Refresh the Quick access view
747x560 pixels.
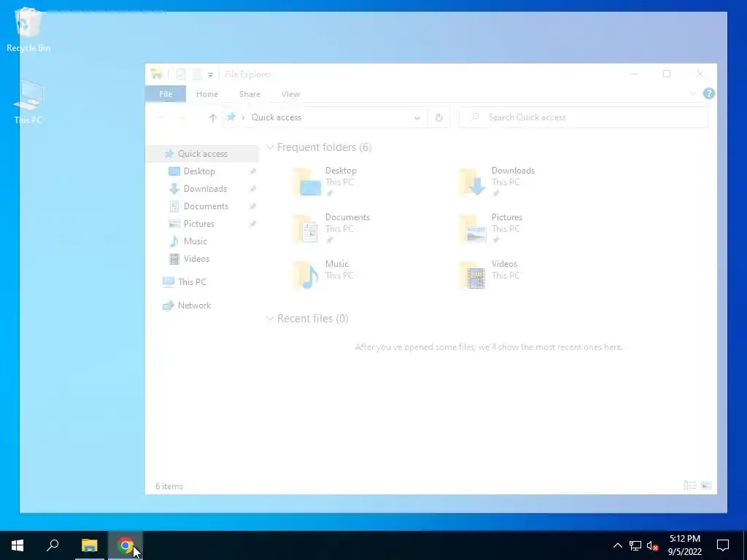pos(438,117)
